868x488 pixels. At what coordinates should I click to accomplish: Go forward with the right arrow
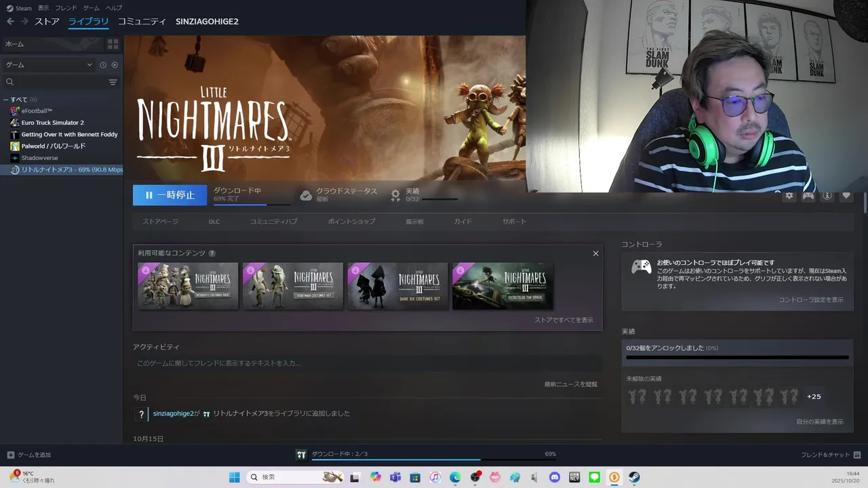pos(24,22)
